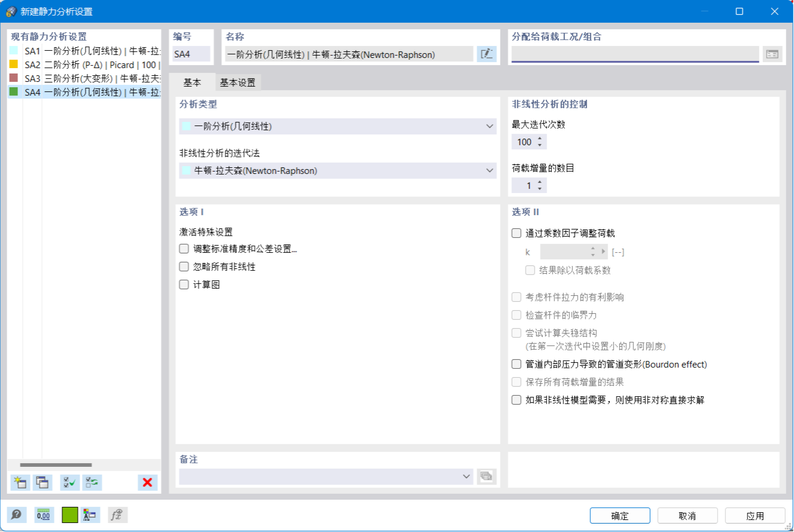Create a new static analysis setting
The width and height of the screenshot is (794, 532).
click(20, 482)
